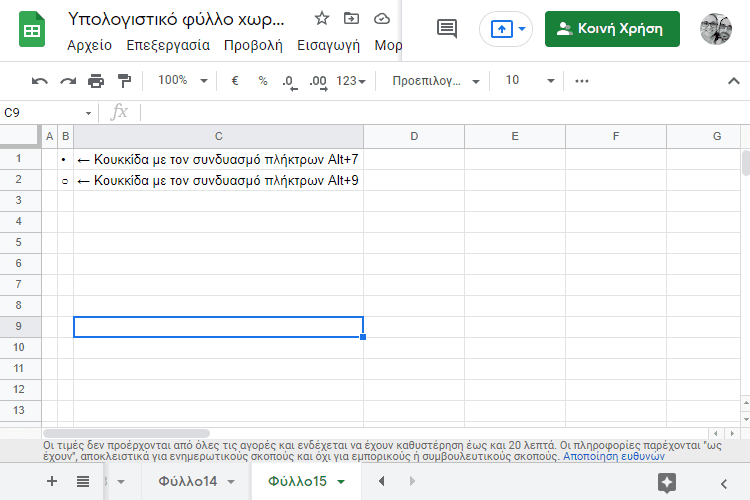Viewport: 750px width, 500px height.
Task: Star this spreadsheet document
Action: tap(322, 19)
